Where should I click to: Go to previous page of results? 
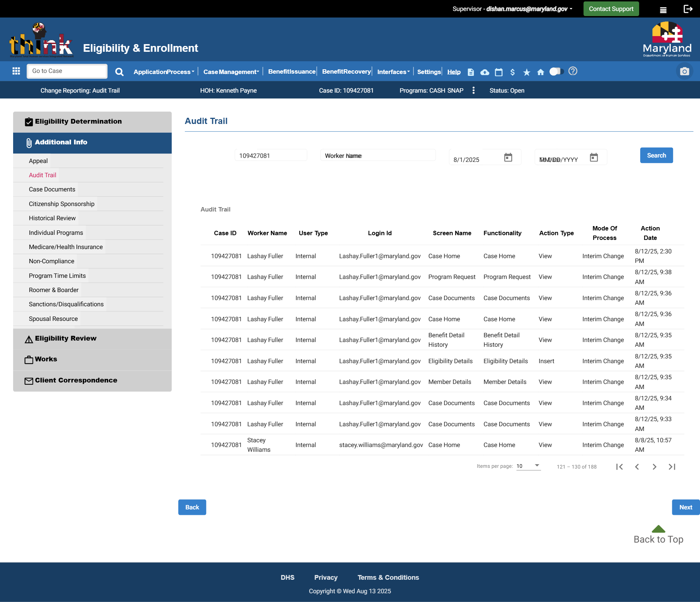pyautogui.click(x=637, y=467)
